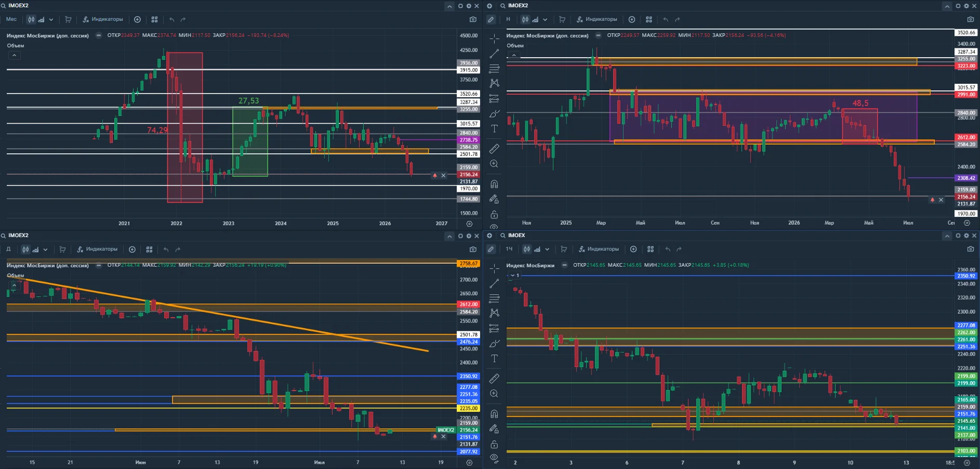Collapse volume legend in weekly chart
Viewport: 980px width, 469px height.
coord(514,55)
